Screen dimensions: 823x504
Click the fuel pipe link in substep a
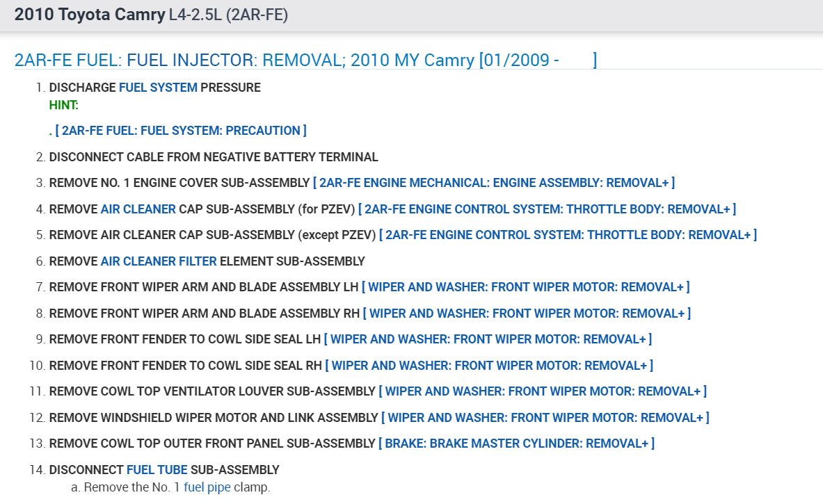(x=207, y=487)
